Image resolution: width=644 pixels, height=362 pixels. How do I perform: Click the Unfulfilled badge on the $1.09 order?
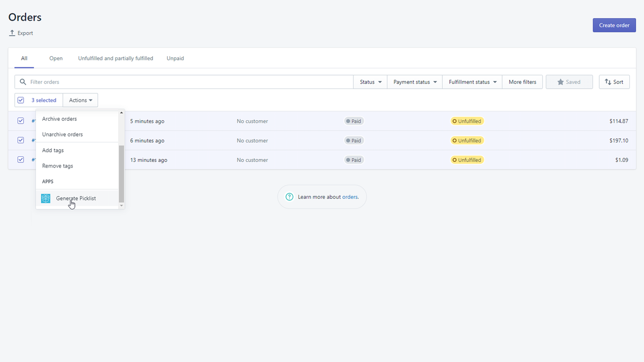(467, 159)
